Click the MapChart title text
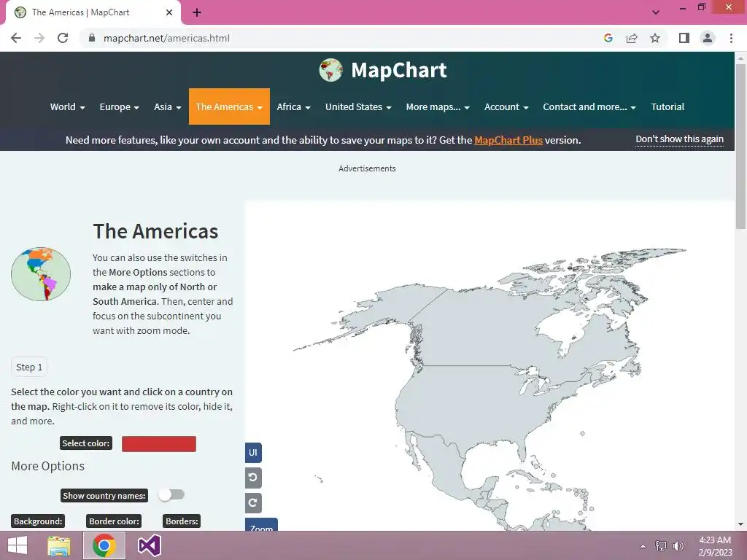Screen dimensions: 747x560 click(399, 70)
